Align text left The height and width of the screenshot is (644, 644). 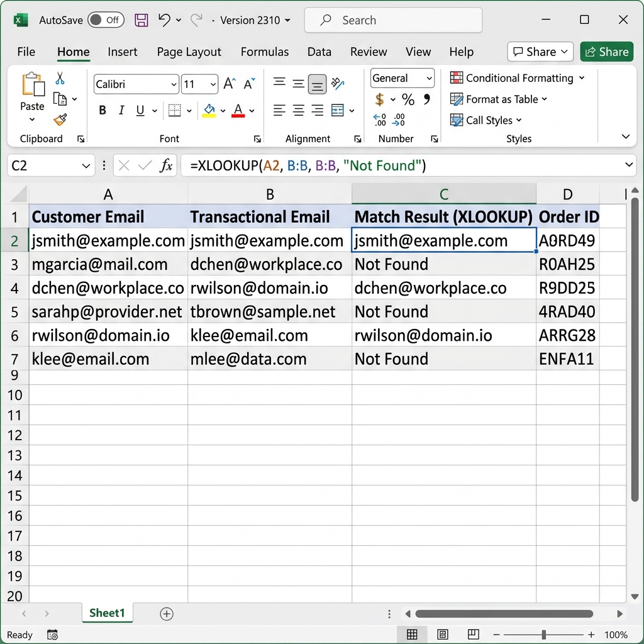[x=279, y=110]
